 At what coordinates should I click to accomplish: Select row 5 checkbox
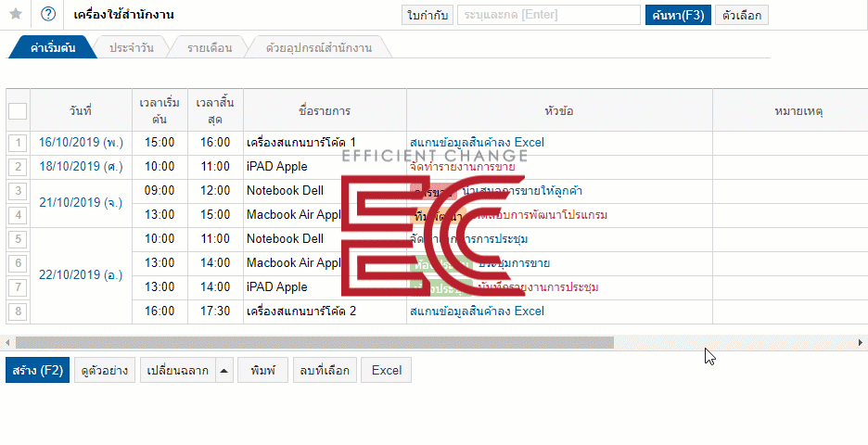coord(18,239)
